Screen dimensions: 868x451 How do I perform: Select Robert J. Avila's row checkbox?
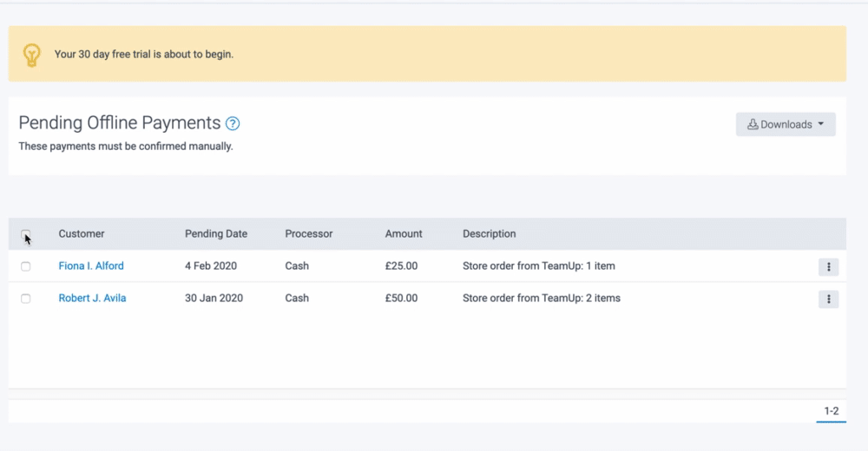pyautogui.click(x=25, y=298)
